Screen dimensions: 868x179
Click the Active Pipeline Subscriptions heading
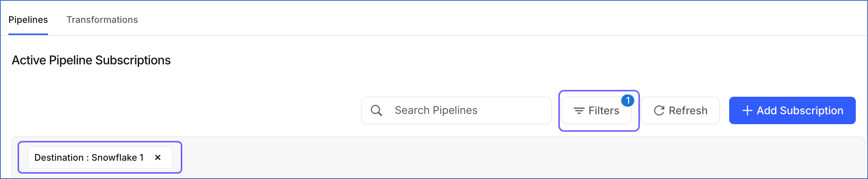click(91, 60)
